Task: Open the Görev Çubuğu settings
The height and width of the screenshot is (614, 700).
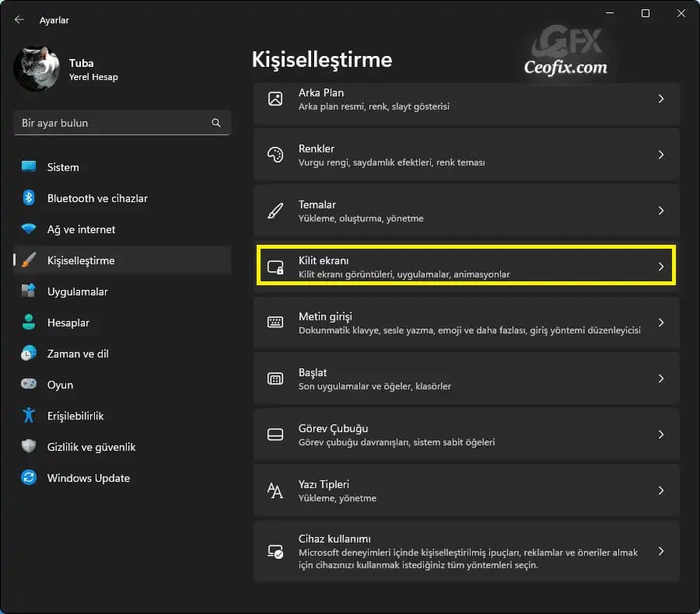Action: [466, 434]
